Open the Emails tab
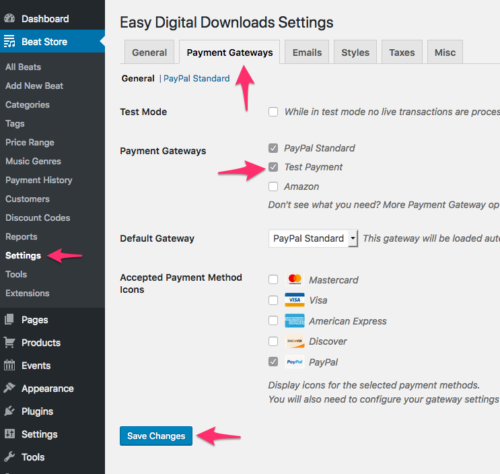 point(307,52)
